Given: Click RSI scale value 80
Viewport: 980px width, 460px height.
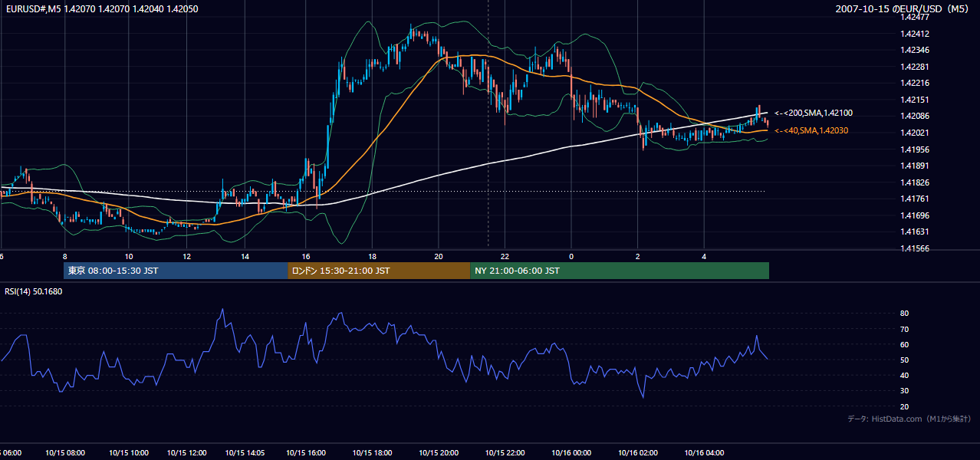Looking at the screenshot, I should tap(905, 314).
